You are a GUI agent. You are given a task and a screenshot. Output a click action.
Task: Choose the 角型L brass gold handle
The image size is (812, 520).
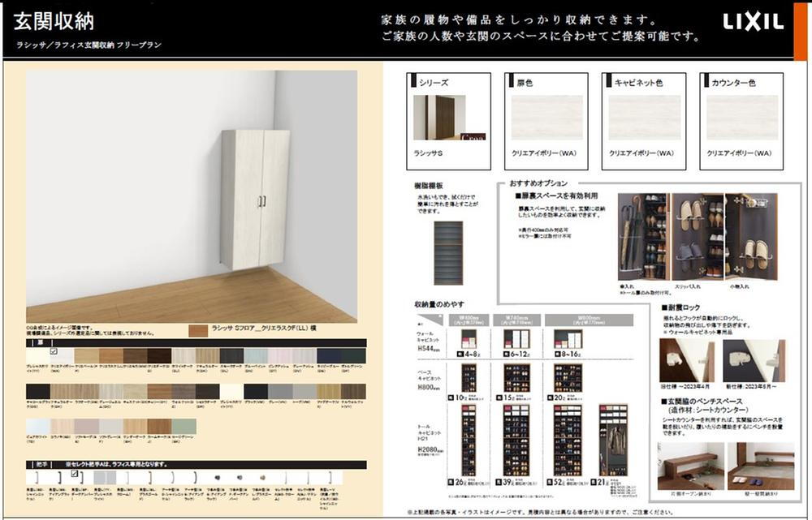coord(149,477)
